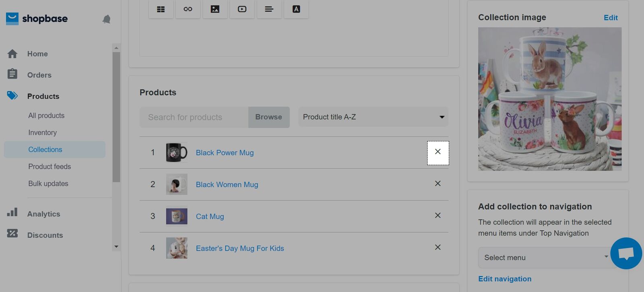Click the insert image icon in editor toolbar

(x=215, y=9)
